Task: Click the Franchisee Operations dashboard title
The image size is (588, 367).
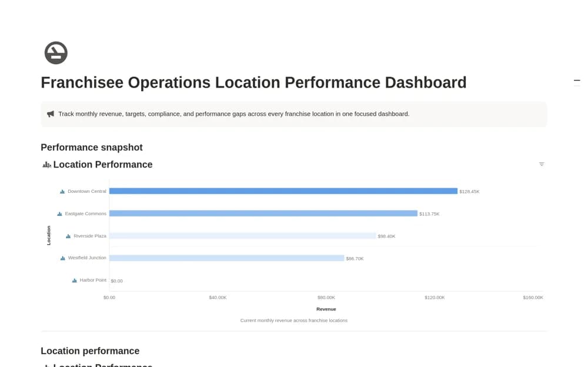Action: (253, 82)
